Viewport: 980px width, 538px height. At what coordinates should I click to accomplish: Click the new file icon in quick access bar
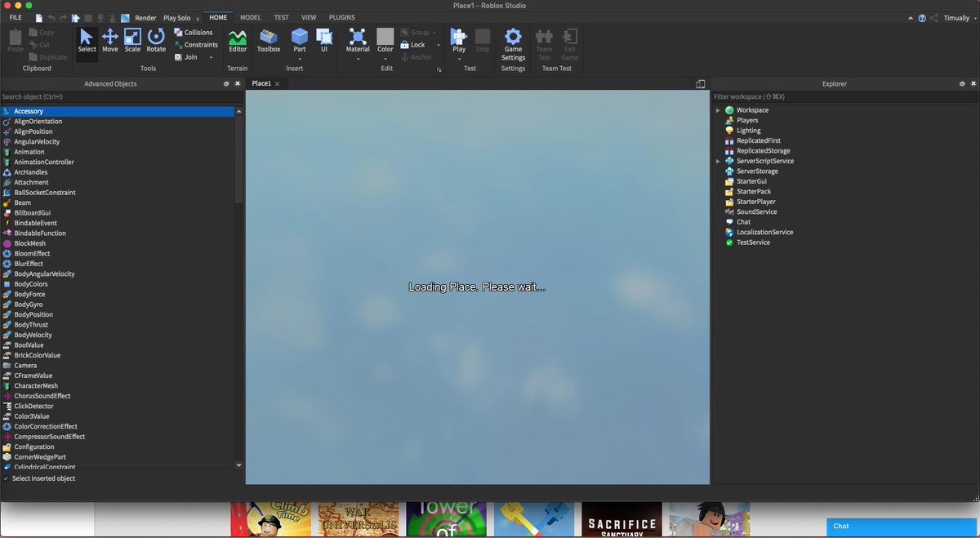[39, 17]
